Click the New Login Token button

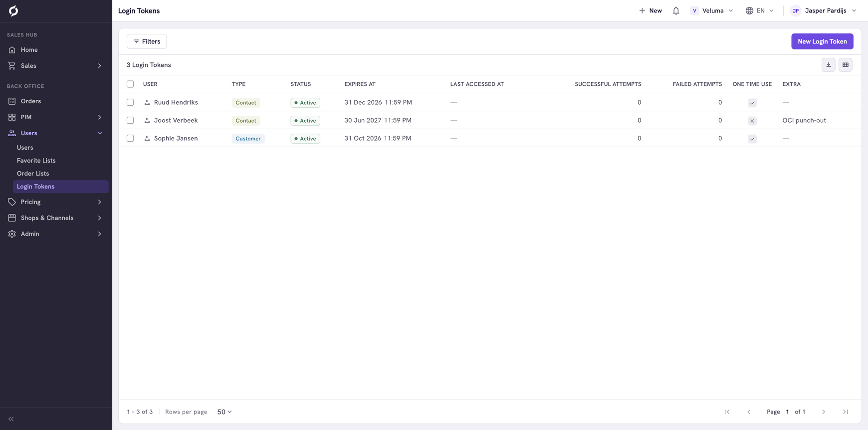click(822, 41)
